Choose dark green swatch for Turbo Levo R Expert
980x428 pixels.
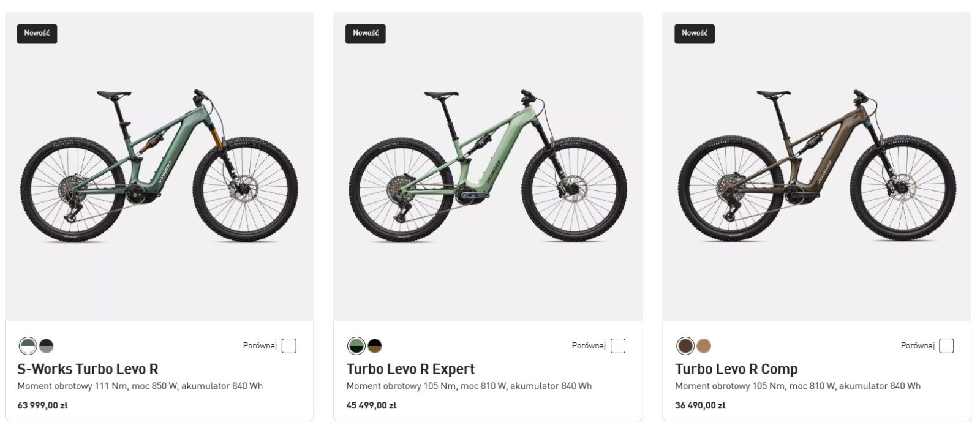coord(356,347)
